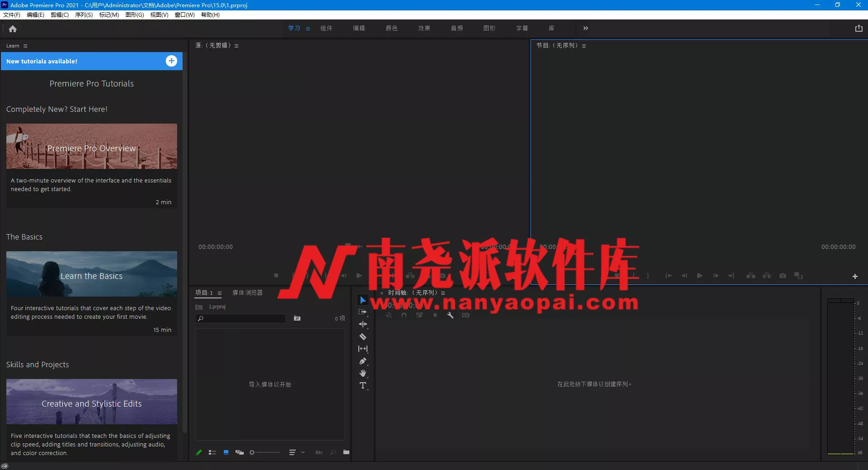Click the Comparison View icon in Program monitor
Screen dimensions: 868x470
pos(798,275)
